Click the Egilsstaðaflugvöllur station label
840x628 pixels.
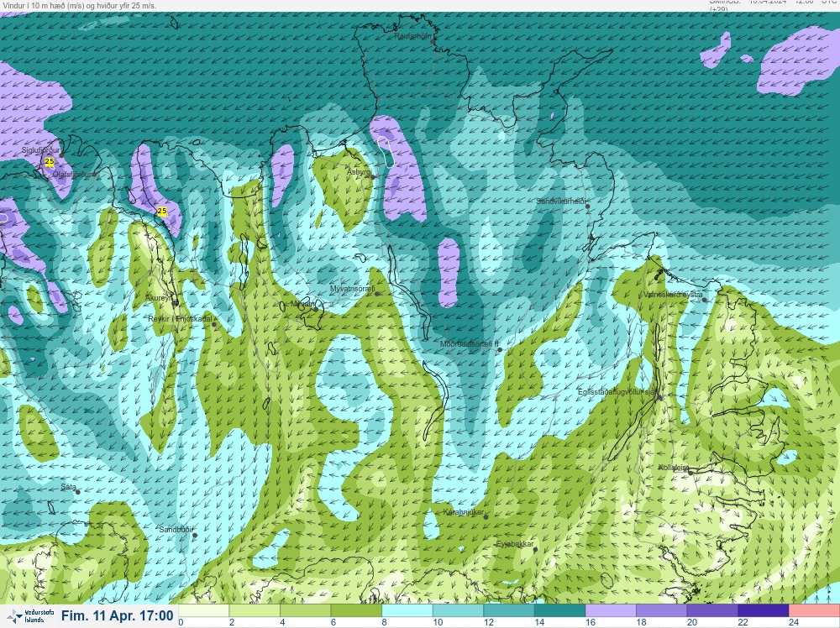(x=618, y=392)
